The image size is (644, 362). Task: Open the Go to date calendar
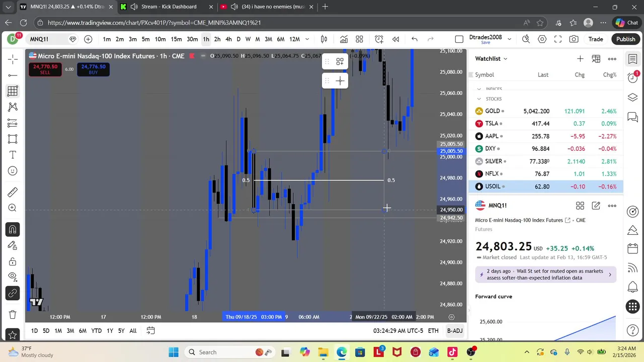click(150, 331)
